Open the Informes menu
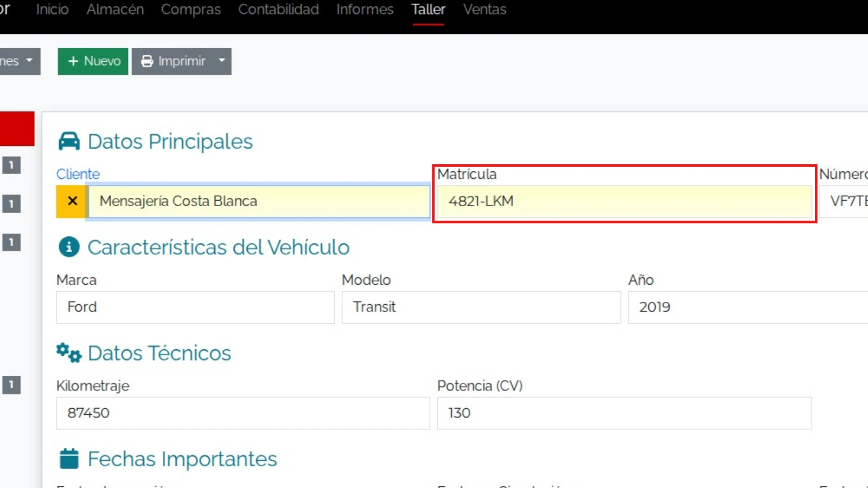 click(365, 10)
